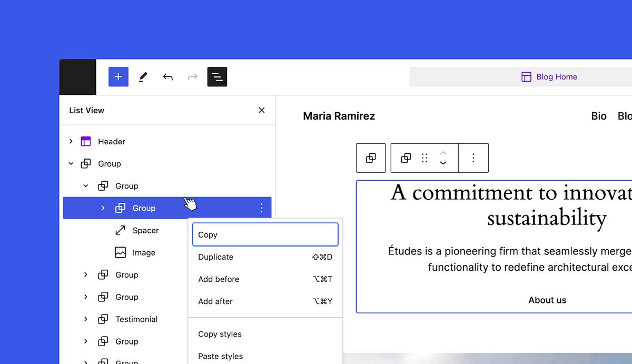
Task: Expand the Header tree item
Action: 71,142
